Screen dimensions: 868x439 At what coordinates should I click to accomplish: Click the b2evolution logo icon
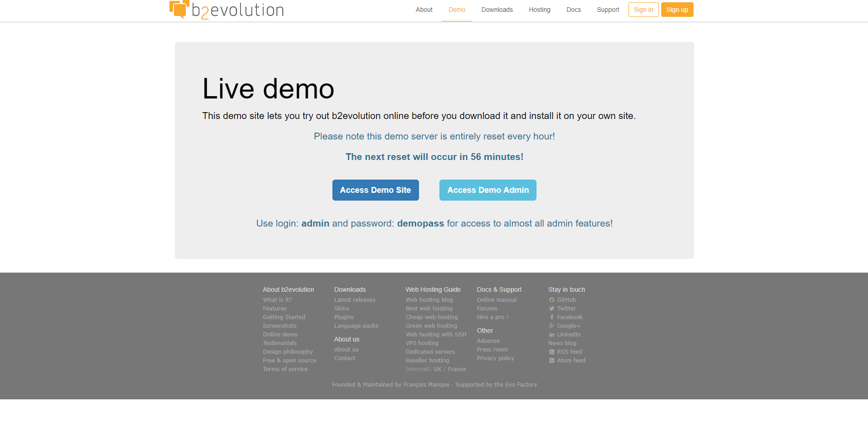pos(179,9)
